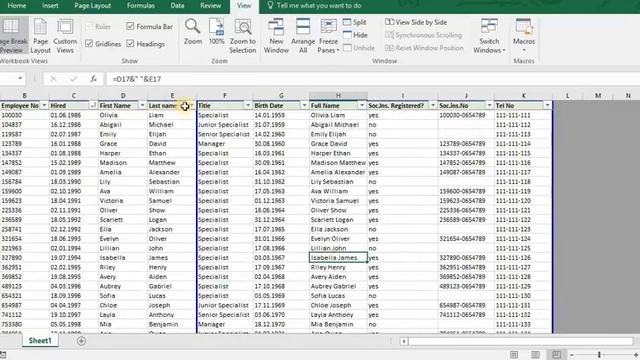The height and width of the screenshot is (360, 640).
Task: Switch to Page Layout in status bar
Action: 535,355
